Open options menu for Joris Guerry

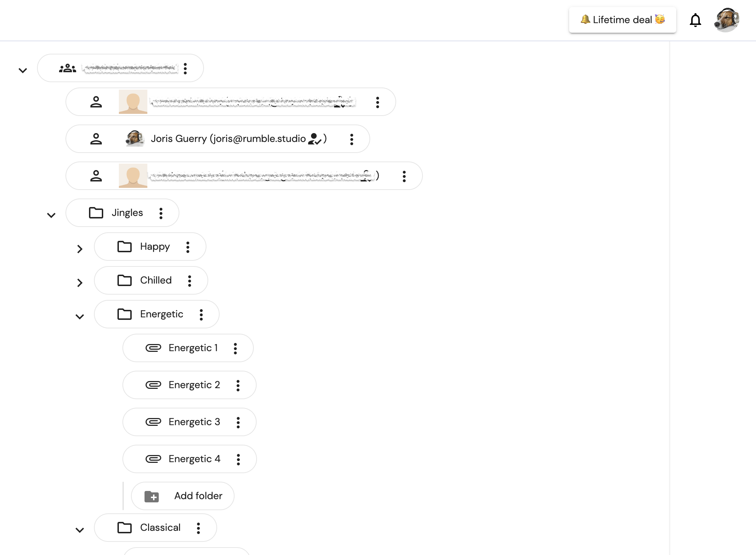click(352, 139)
